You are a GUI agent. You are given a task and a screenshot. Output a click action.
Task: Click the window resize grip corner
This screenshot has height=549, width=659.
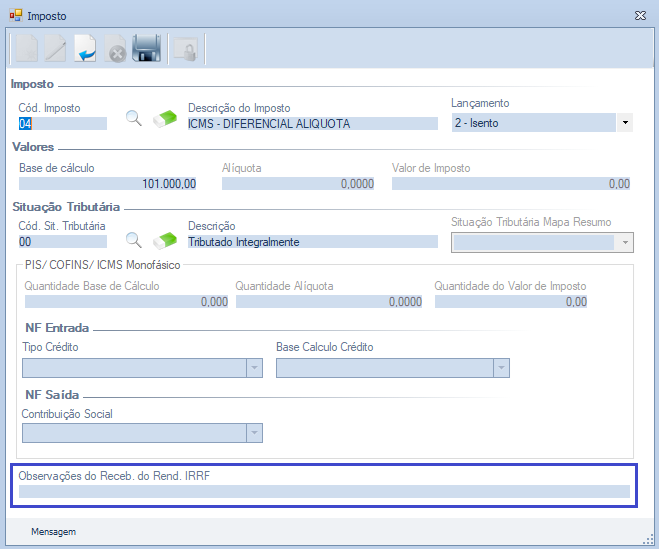648,539
